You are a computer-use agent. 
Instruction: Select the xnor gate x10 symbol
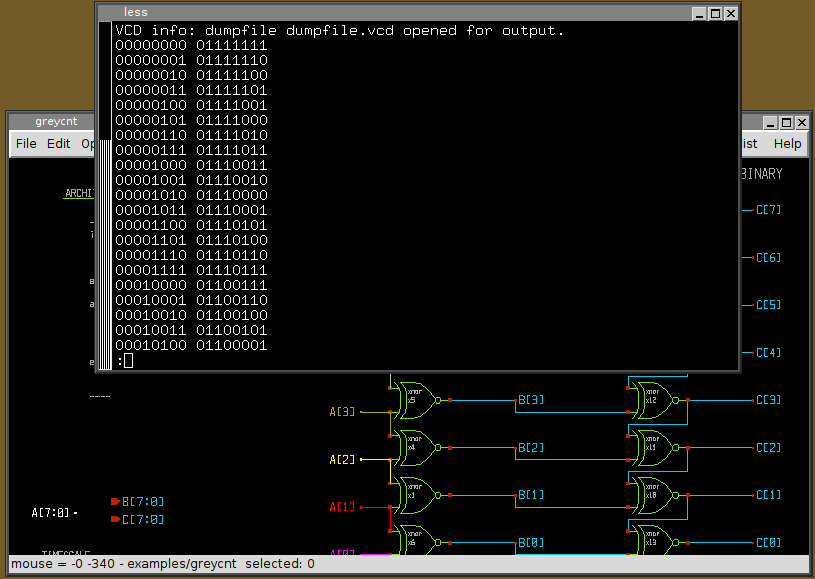pos(655,495)
